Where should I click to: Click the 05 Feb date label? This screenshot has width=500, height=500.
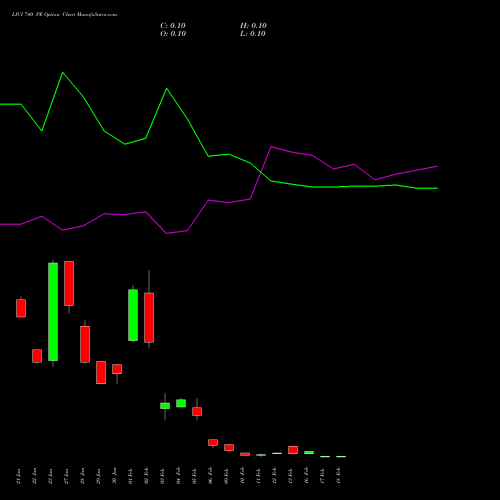click(x=195, y=476)
